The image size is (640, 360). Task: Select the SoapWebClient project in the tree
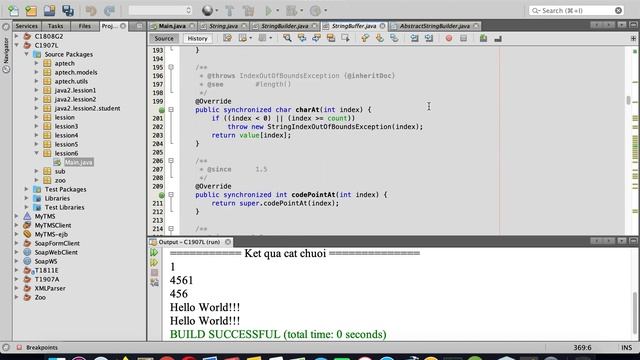pos(56,252)
